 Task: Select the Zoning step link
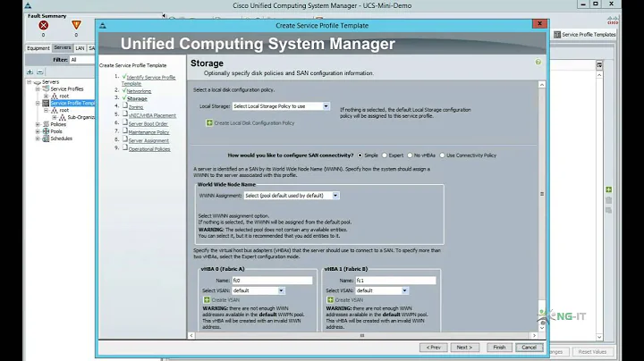[136, 107]
